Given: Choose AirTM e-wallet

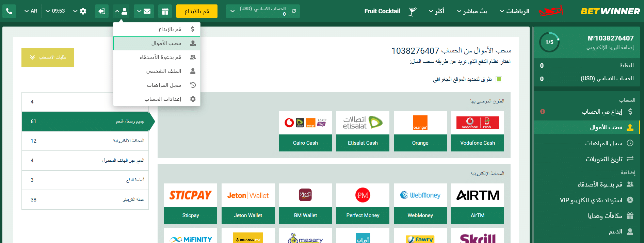Looking at the screenshot, I should (478, 204).
